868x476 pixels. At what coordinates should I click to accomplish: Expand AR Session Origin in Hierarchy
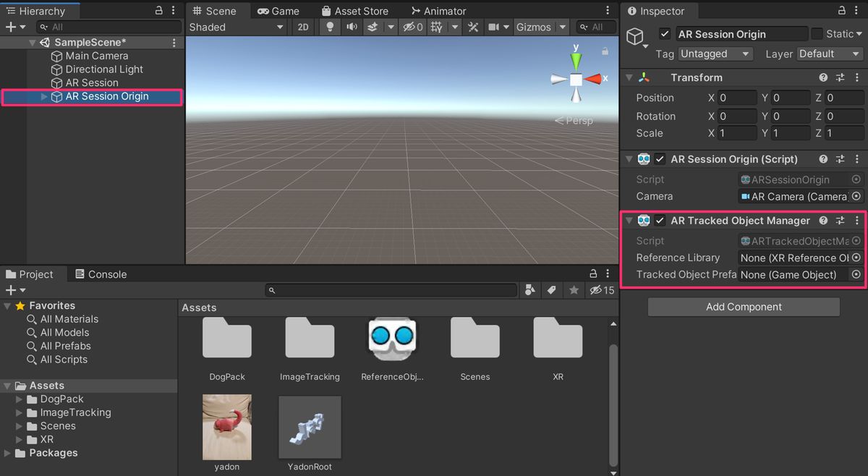tap(44, 96)
